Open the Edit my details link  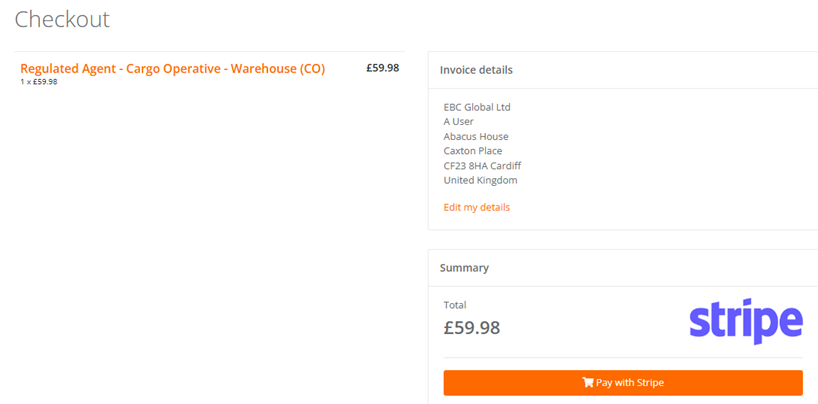point(476,207)
